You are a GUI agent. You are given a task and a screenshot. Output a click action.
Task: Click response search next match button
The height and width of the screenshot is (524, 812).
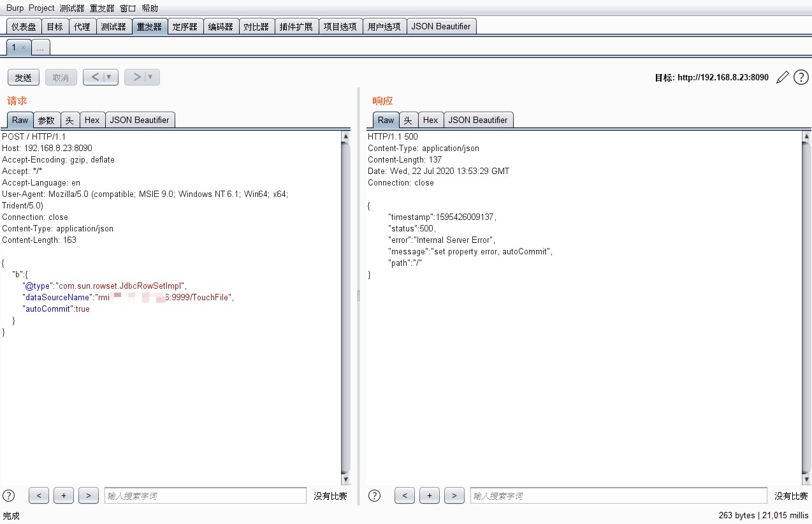coord(454,495)
